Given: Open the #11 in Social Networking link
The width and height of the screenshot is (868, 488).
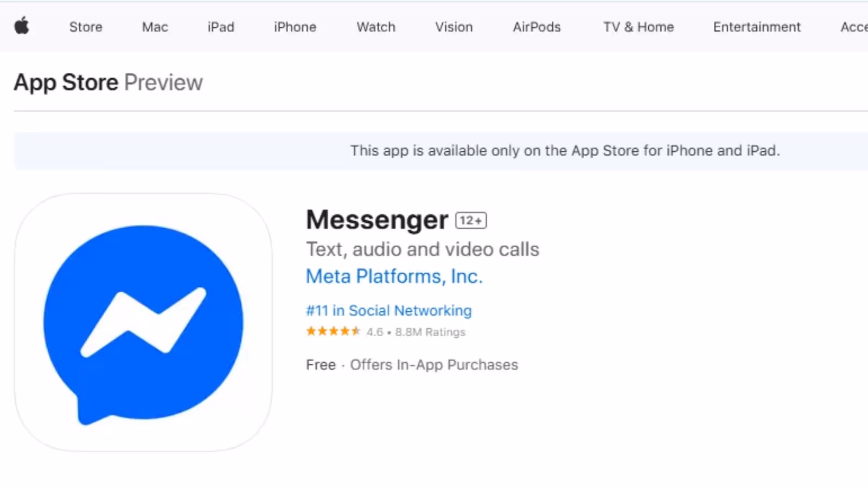Looking at the screenshot, I should (389, 311).
